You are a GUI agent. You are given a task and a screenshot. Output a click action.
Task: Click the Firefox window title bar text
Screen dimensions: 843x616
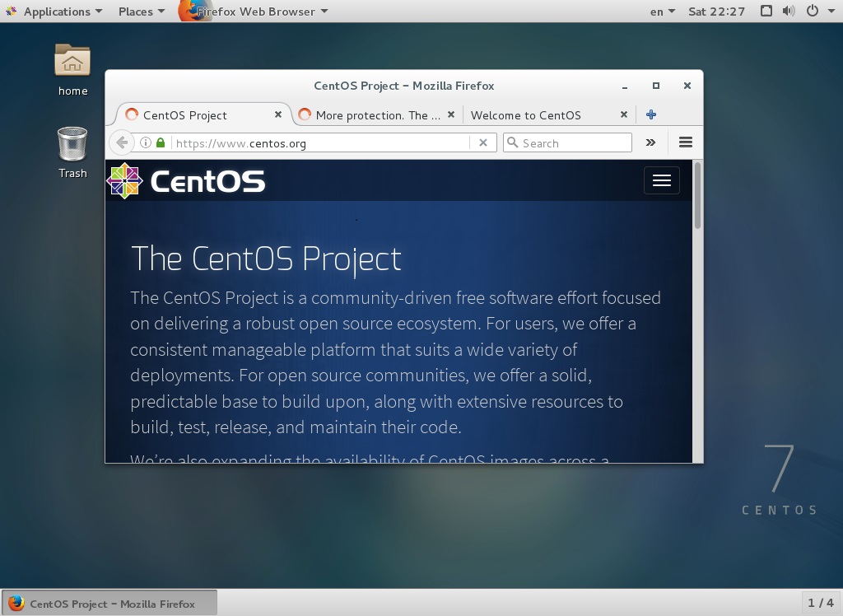[403, 86]
